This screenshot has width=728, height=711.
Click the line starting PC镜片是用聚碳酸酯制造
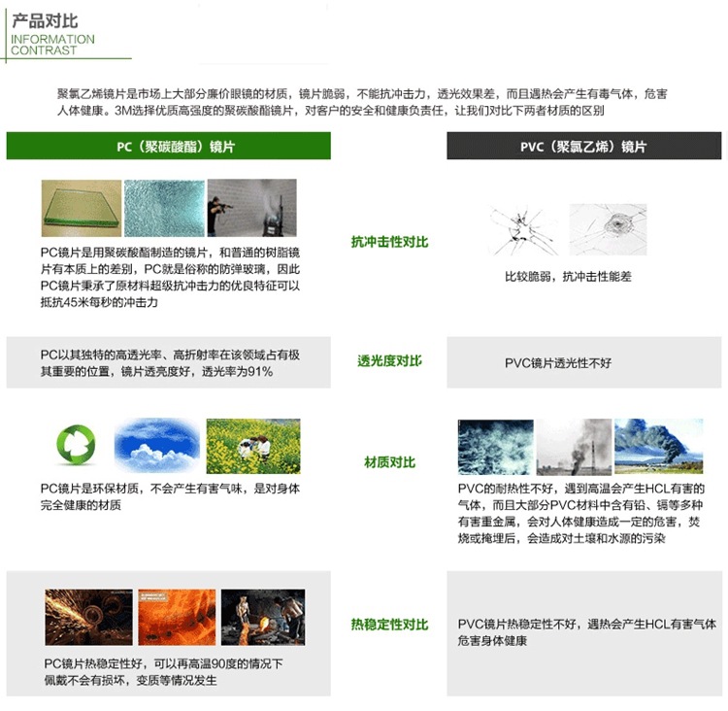point(170,253)
